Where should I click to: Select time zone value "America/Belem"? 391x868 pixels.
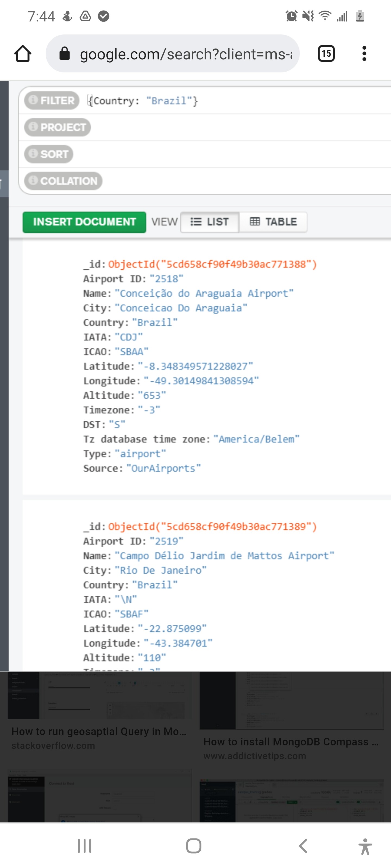(256, 439)
